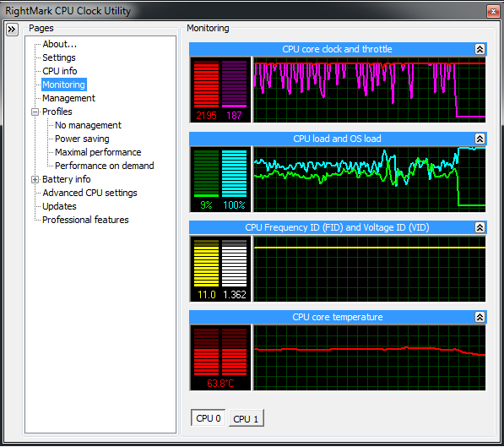Select the CPU info page
This screenshot has width=504, height=447.
[60, 71]
